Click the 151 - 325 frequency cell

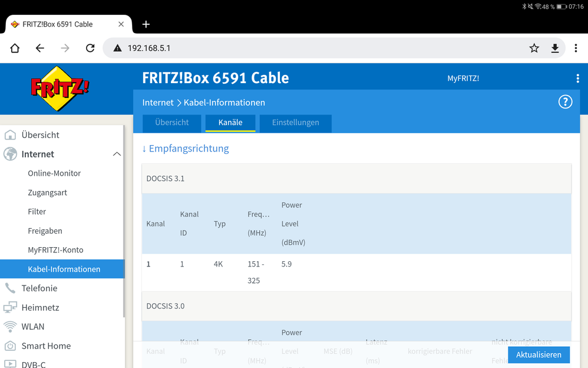[256, 272]
